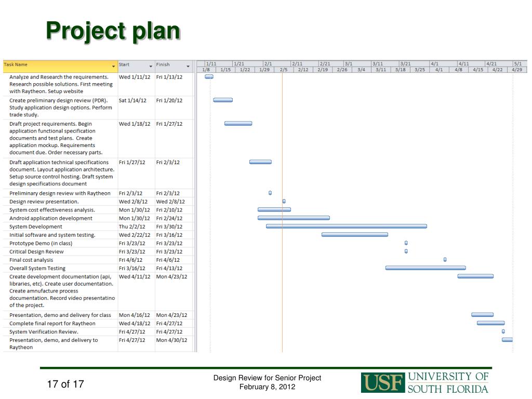This screenshot has height=399, width=532.
Task: Open the Finish column filter dropdown
Action: point(188,66)
